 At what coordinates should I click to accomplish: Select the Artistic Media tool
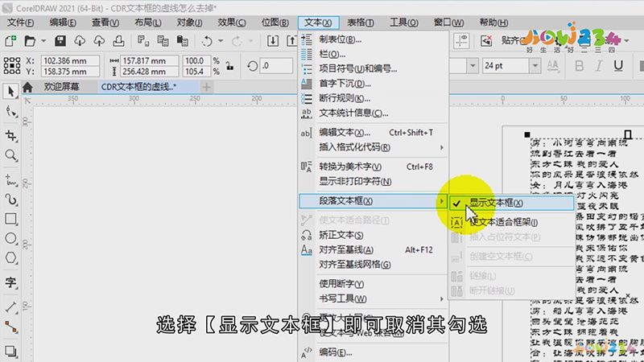(11, 200)
